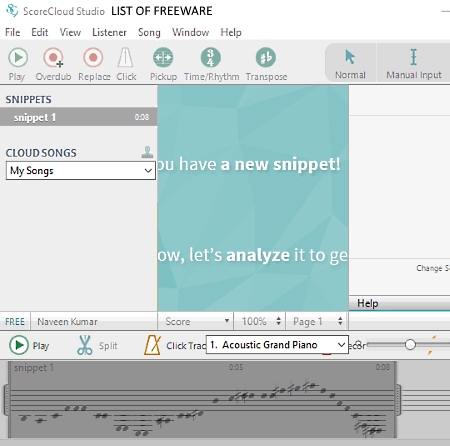
Task: Select snippet 1 in the Snippets list
Action: pyautogui.click(x=79, y=117)
